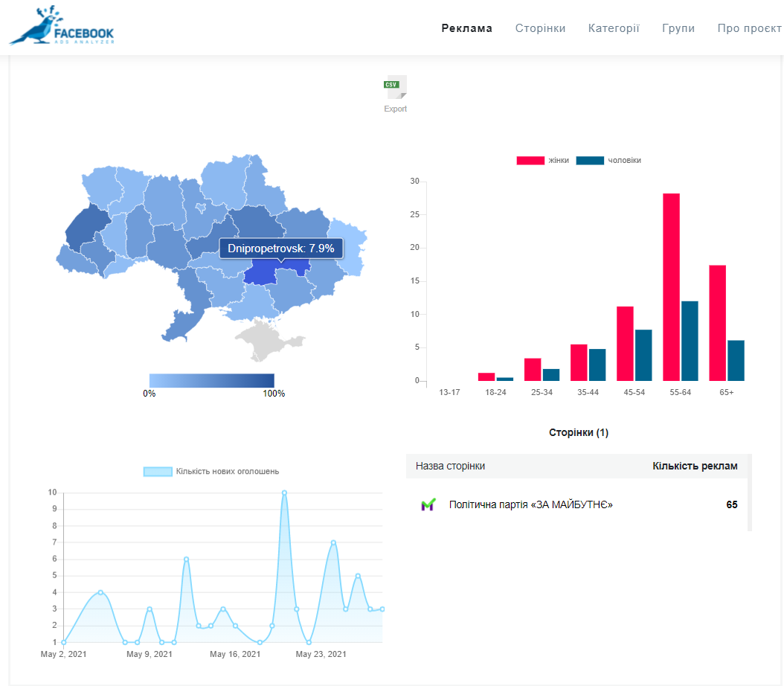Click the ЗА МАЙБУТНЄ party page icon
This screenshot has width=784, height=686.
[x=427, y=505]
